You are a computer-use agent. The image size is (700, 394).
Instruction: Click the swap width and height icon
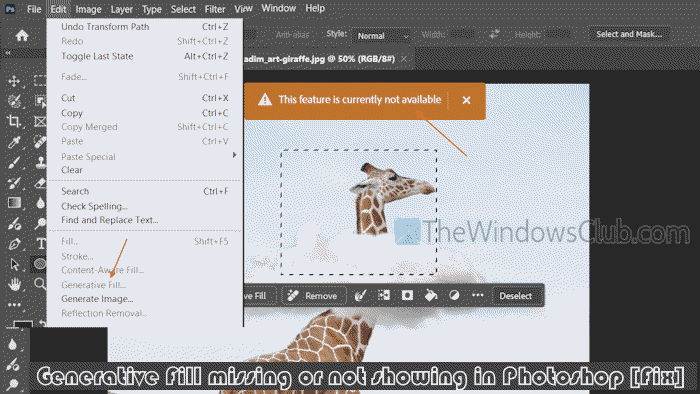494,34
